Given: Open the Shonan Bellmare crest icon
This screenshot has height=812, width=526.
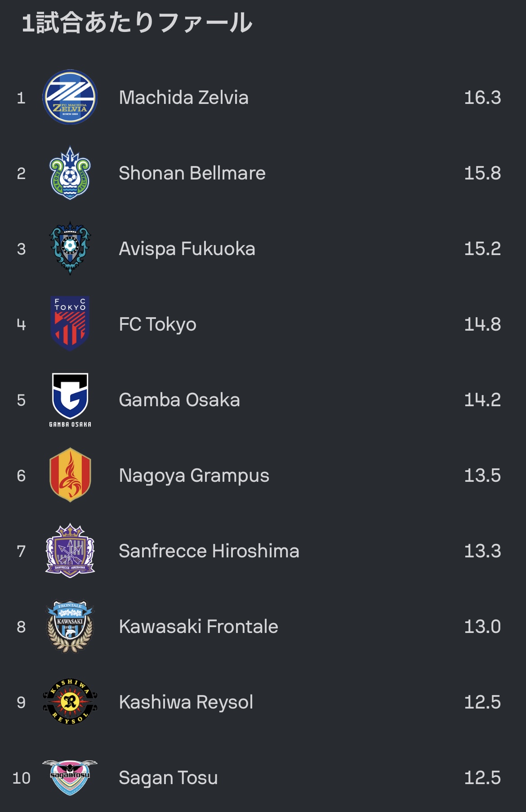Looking at the screenshot, I should (70, 173).
